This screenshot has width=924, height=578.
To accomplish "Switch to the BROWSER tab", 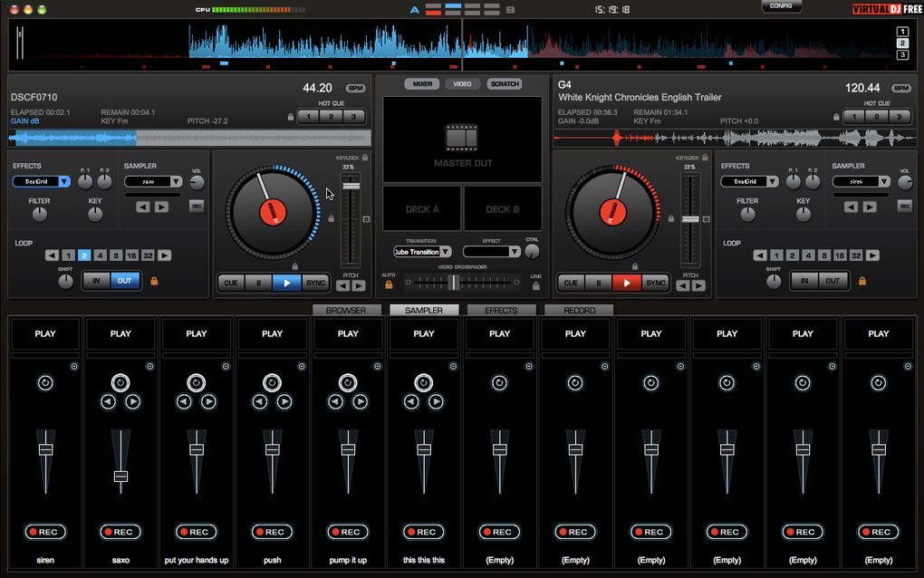I will click(x=346, y=310).
